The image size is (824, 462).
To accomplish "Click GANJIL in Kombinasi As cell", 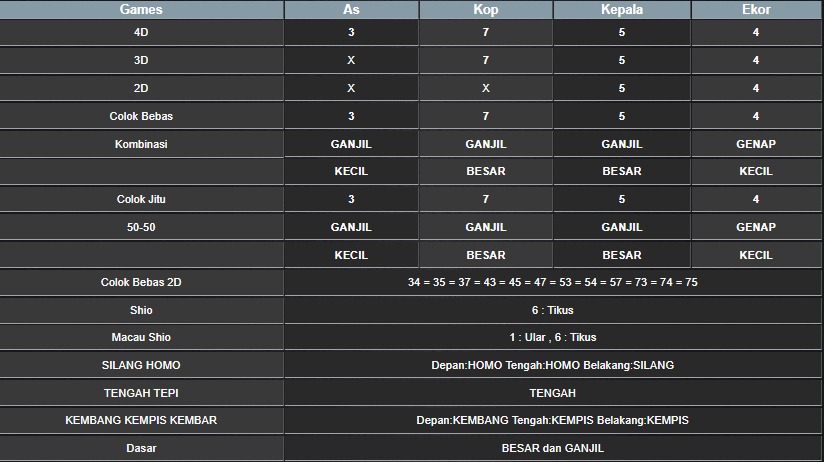I will 351,144.
